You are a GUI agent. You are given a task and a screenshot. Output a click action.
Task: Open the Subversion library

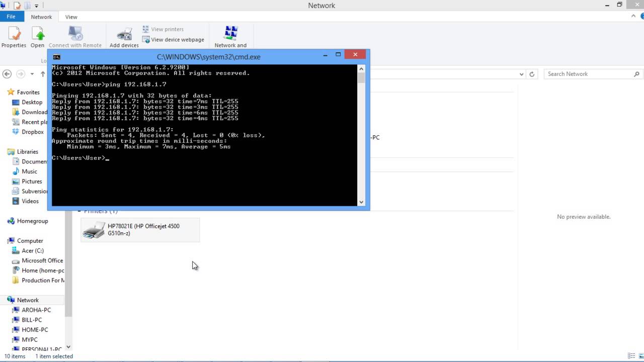(34, 191)
